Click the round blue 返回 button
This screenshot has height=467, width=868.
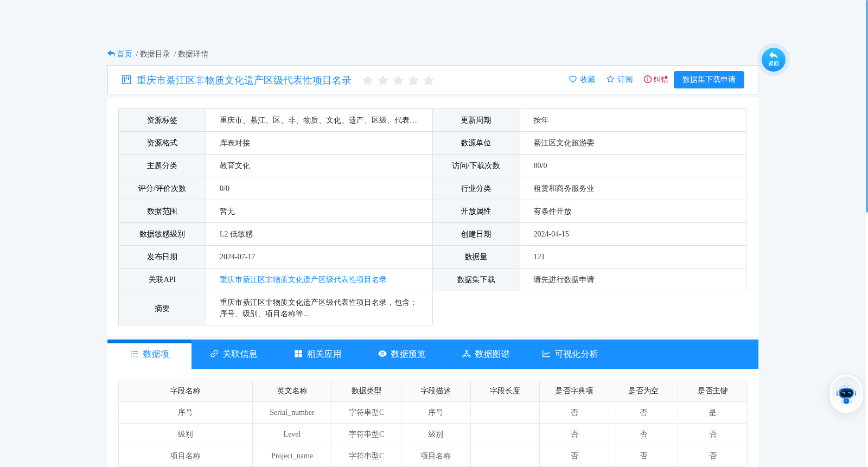click(x=774, y=60)
